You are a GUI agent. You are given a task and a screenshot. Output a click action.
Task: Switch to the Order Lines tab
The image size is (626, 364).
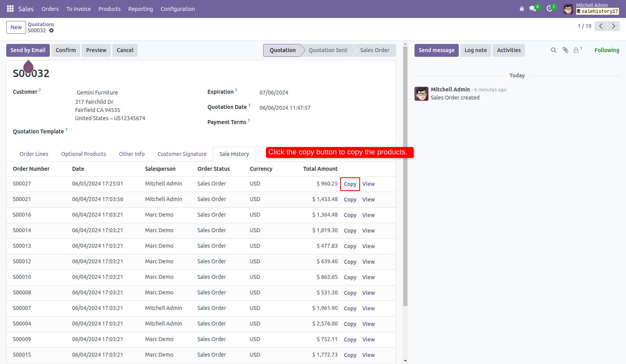pyautogui.click(x=34, y=154)
